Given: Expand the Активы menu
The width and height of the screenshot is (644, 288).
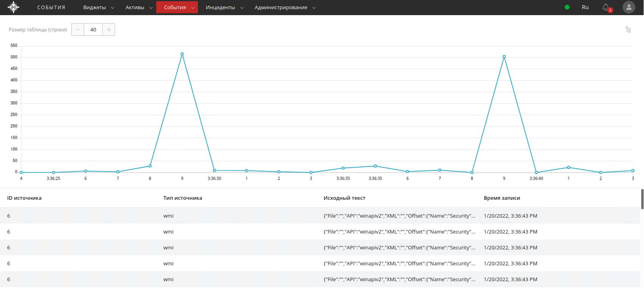Looking at the screenshot, I should (x=139, y=8).
